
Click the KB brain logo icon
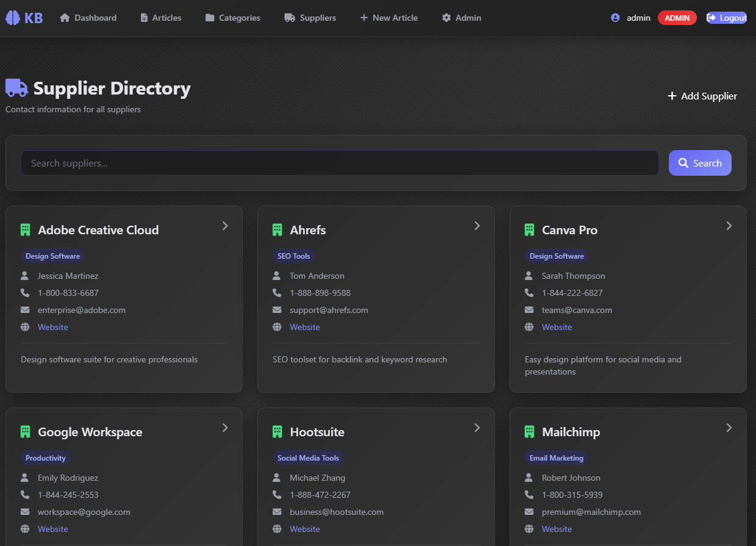pyautogui.click(x=13, y=18)
